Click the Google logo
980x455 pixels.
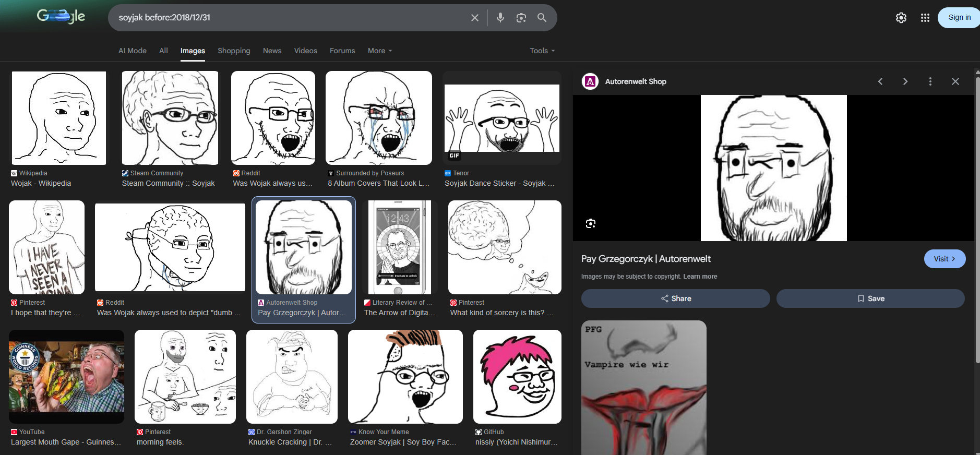click(x=61, y=17)
